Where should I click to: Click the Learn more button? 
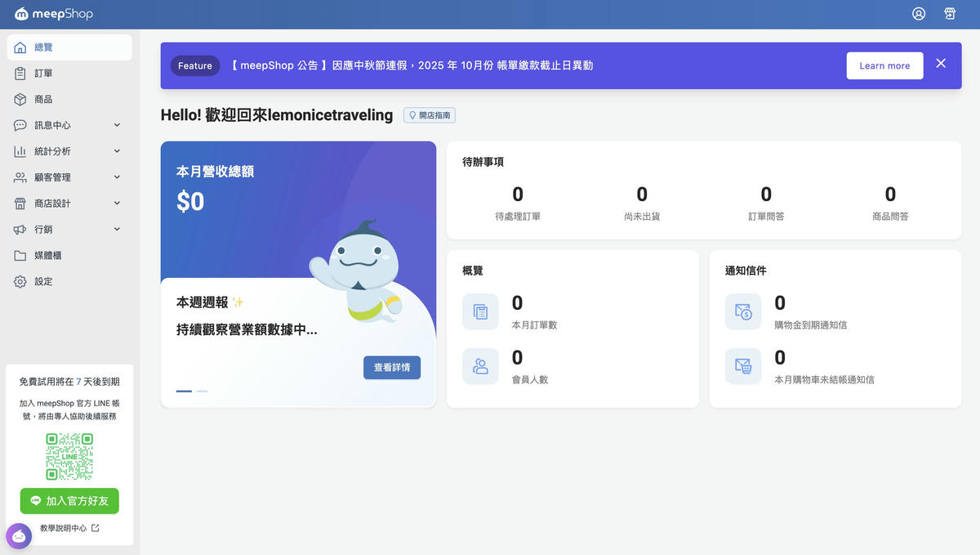pos(884,66)
